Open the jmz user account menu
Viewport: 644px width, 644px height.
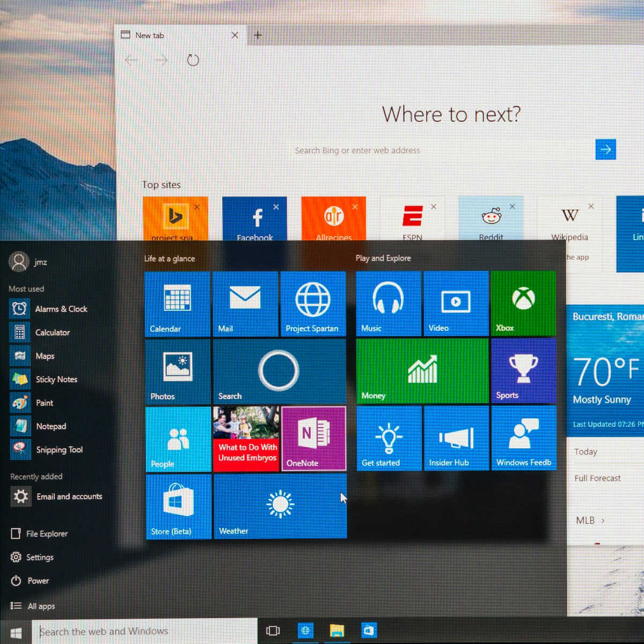(28, 262)
